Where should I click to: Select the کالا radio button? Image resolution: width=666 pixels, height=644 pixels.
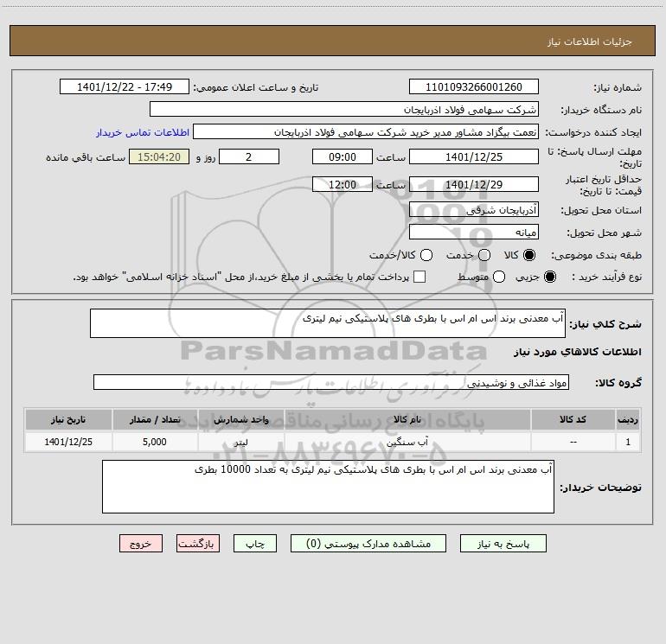(529, 255)
